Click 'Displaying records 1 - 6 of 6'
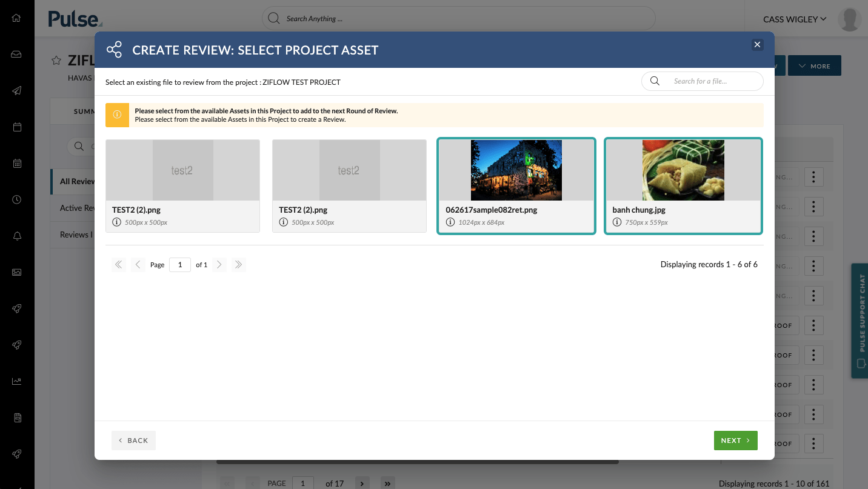868x489 pixels. coord(709,265)
